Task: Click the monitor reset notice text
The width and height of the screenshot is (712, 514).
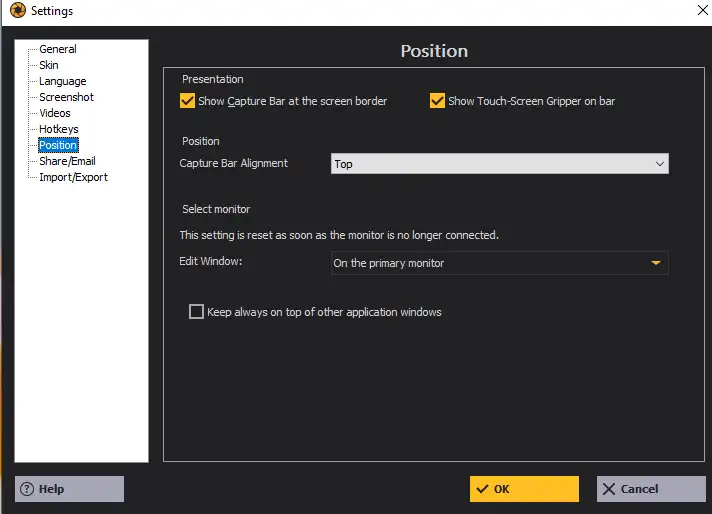Action: (x=339, y=235)
